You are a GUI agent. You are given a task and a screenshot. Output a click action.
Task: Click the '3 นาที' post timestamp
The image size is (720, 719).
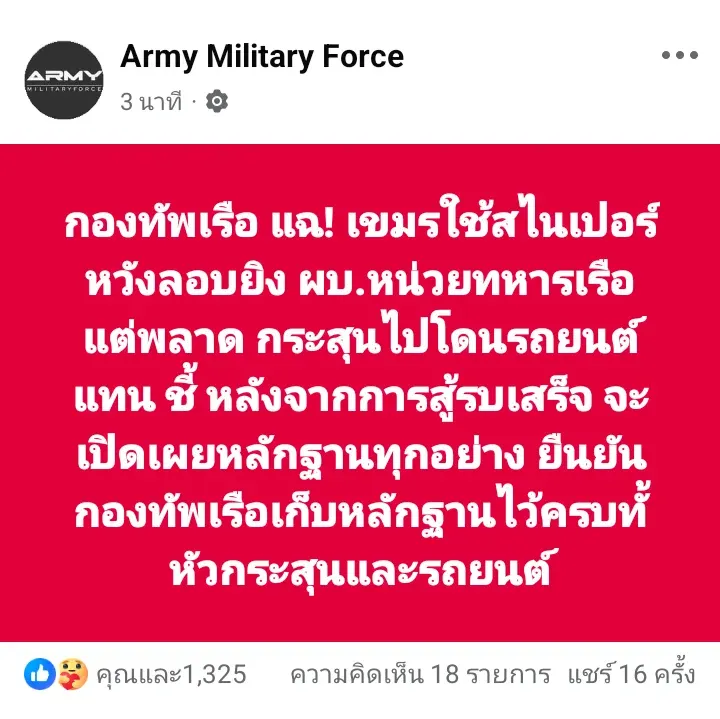pos(151,101)
